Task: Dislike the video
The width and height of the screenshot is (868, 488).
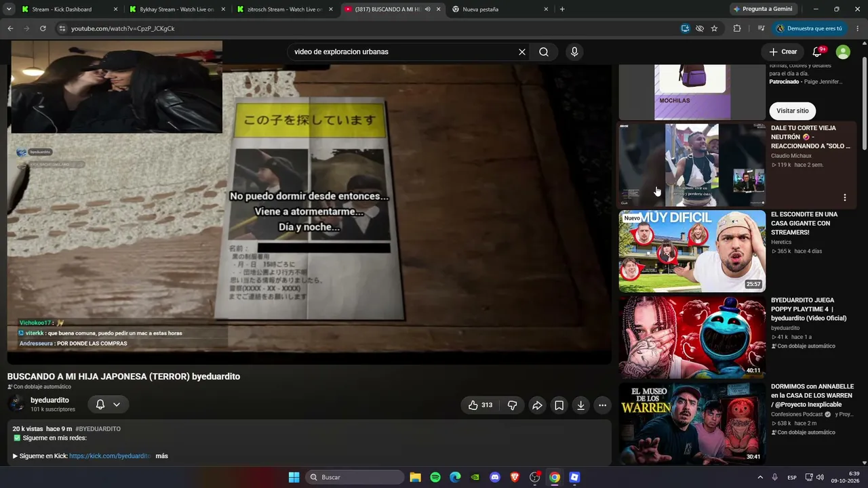Action: [513, 405]
